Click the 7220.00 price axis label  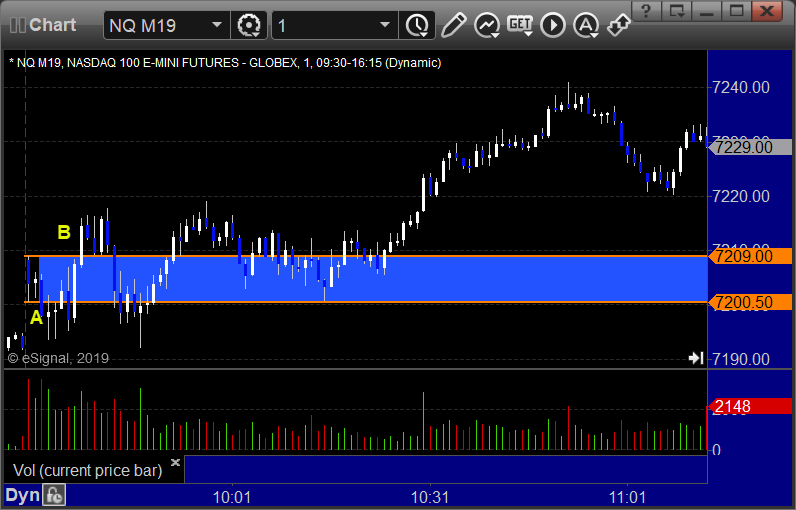click(741, 196)
